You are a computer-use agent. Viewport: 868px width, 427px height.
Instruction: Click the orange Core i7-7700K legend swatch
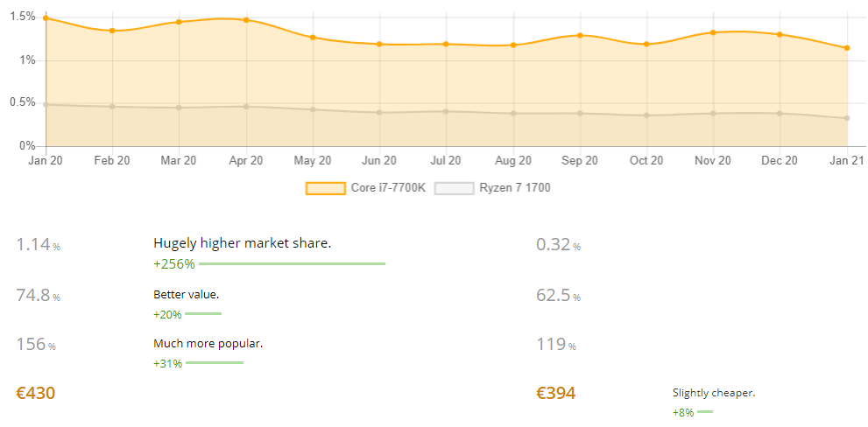tap(326, 188)
